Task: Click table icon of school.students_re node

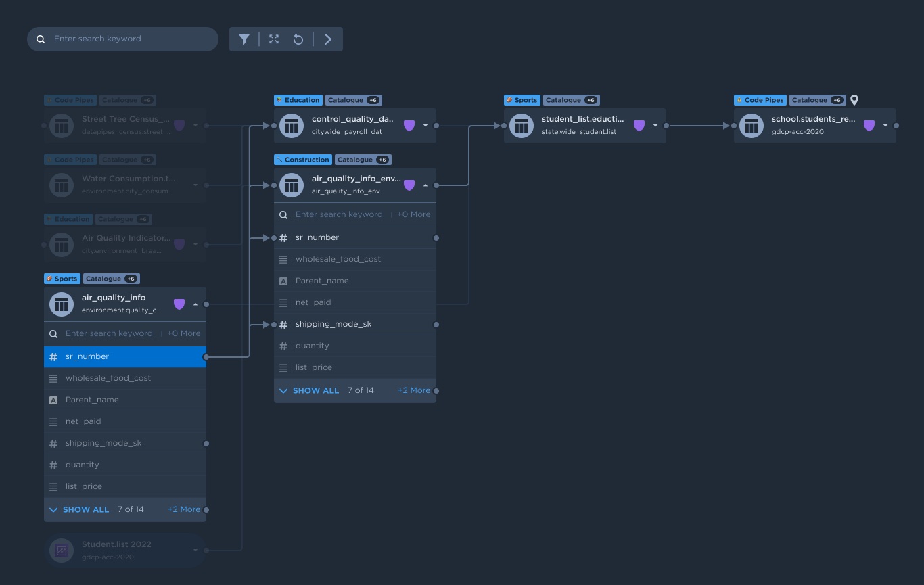Action: 752,126
